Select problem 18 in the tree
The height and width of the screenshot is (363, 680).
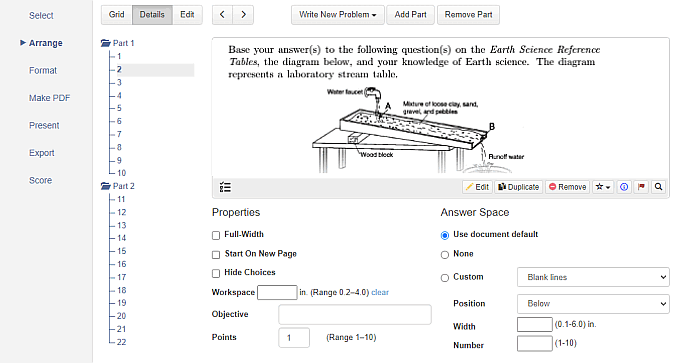tap(121, 290)
